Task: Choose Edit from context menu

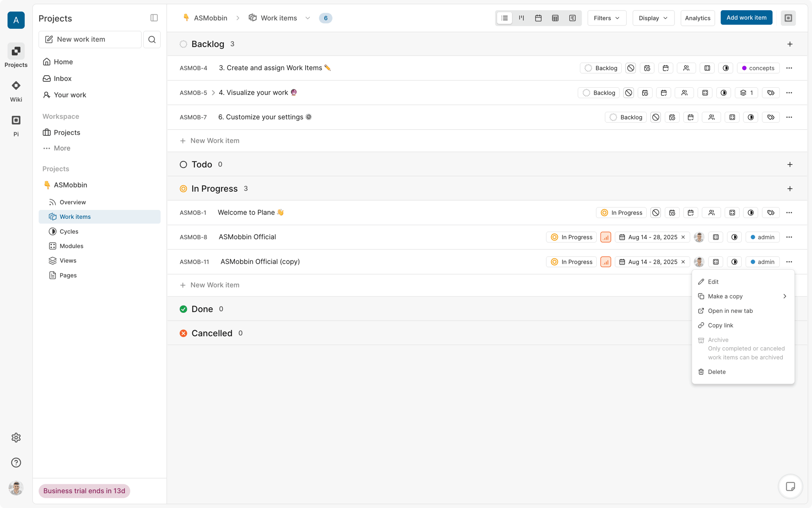Action: point(743,282)
